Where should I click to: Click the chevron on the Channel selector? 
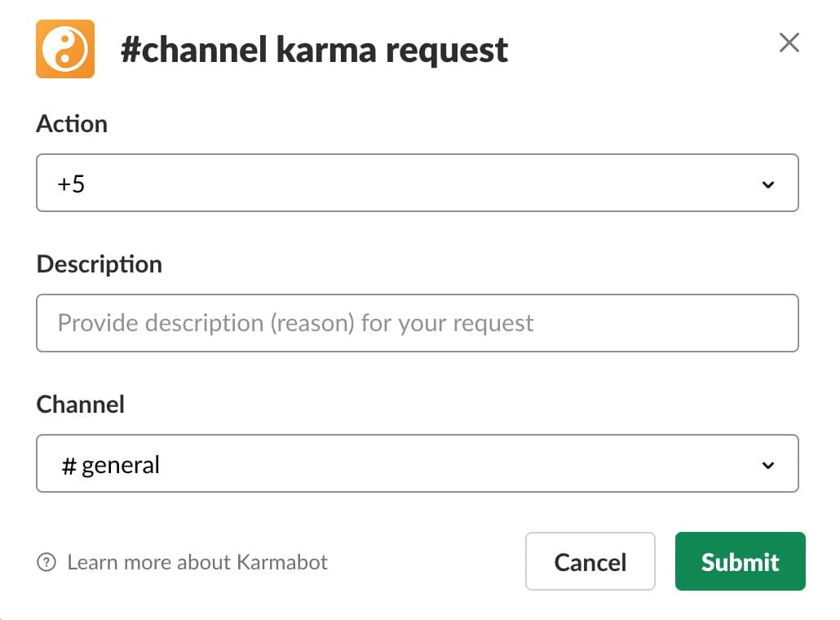[x=767, y=464]
